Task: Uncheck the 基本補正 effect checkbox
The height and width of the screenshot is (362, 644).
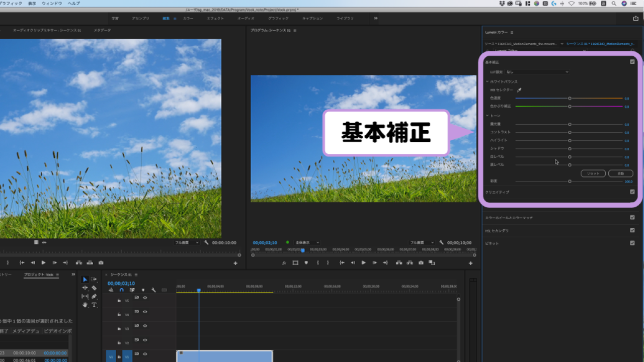Action: click(632, 61)
